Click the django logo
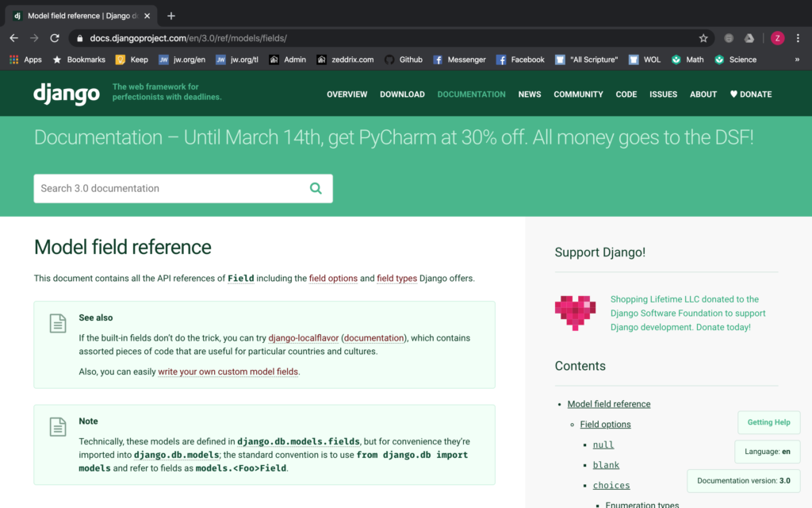812x508 pixels. [x=67, y=94]
